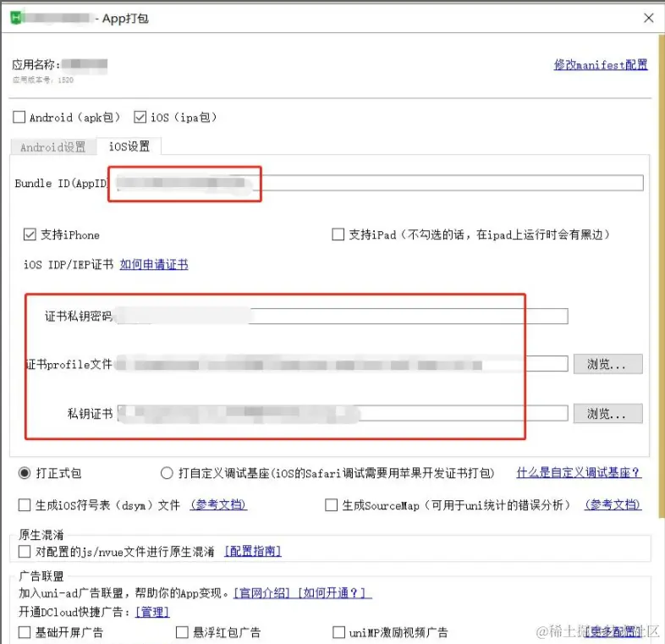Open the 配置指南 link
The image size is (665, 644).
pos(253,551)
